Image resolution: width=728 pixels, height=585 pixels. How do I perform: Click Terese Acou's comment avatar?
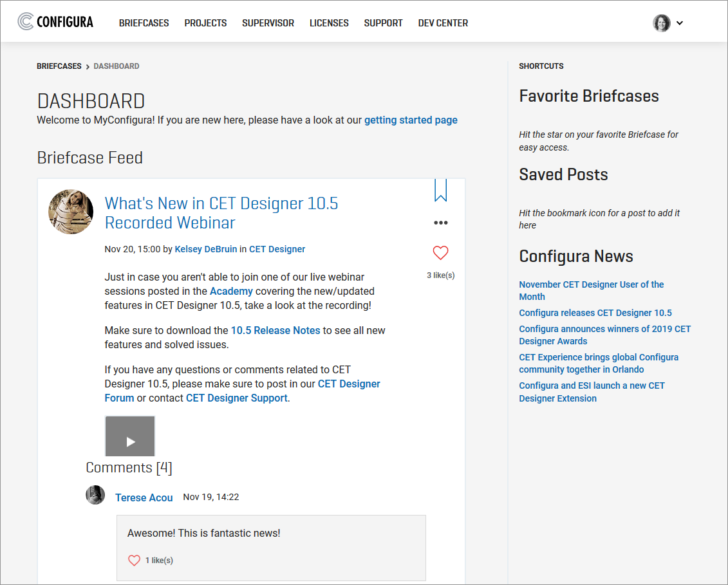coord(95,495)
